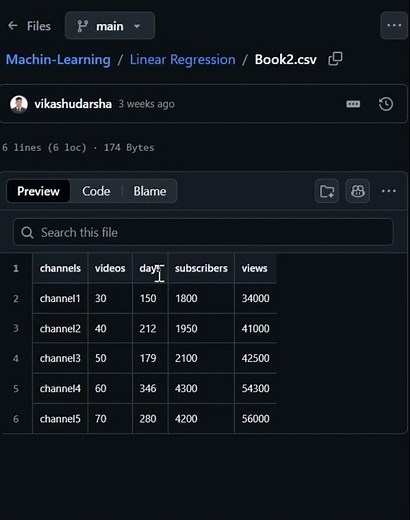This screenshot has height=520, width=410.
Task: Click the 2100 subscribers cell
Action: 201,358
